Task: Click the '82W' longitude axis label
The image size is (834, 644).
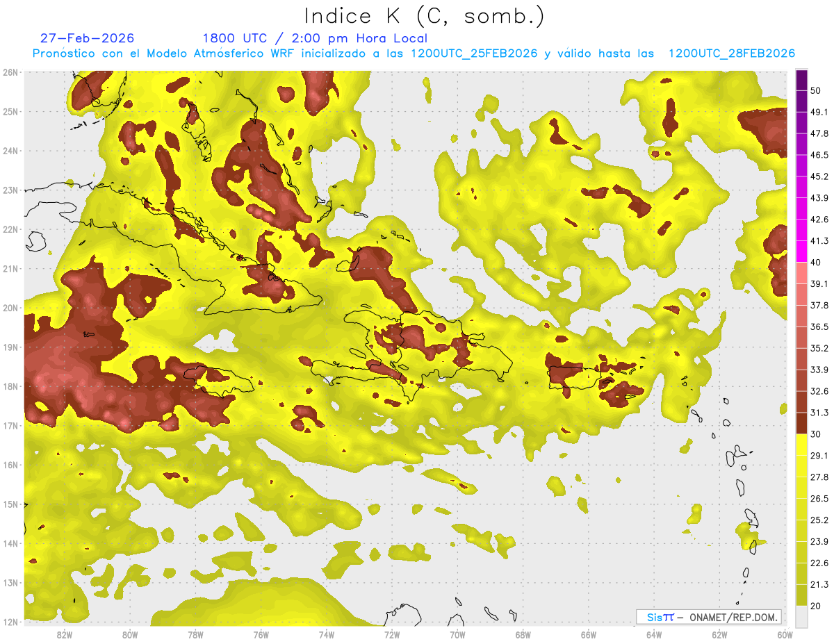Action: point(65,634)
